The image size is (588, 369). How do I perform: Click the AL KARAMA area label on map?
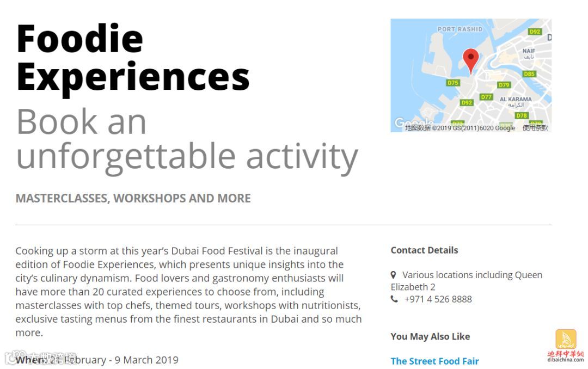tap(515, 100)
